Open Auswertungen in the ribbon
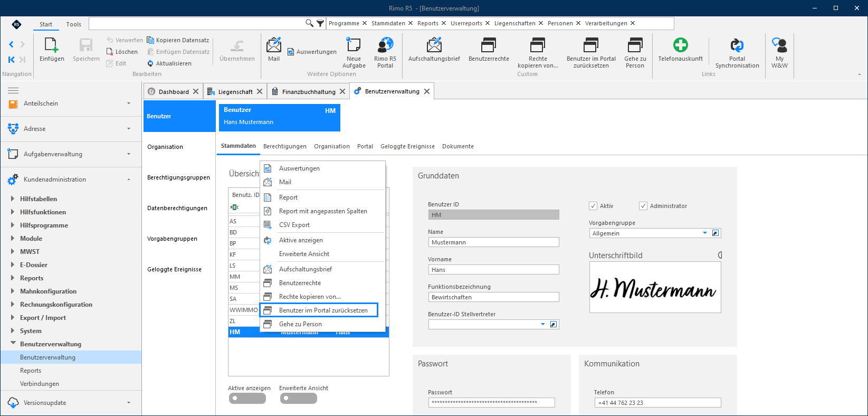This screenshot has height=416, width=868. [x=312, y=52]
